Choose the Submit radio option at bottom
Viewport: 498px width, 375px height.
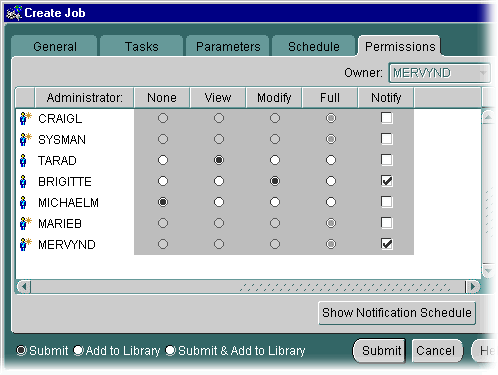21,351
